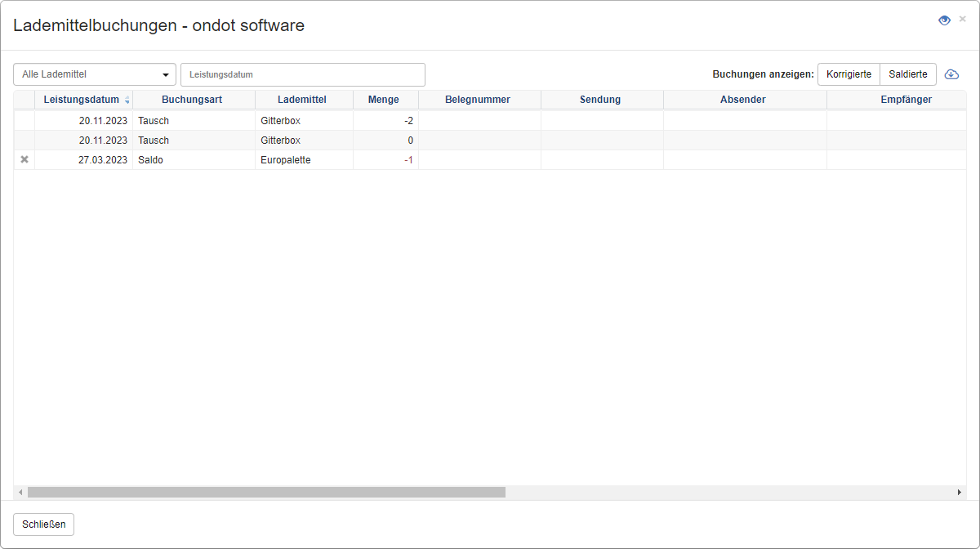Open the Alle Lademittel dropdown
The height and width of the screenshot is (549, 980).
point(95,74)
